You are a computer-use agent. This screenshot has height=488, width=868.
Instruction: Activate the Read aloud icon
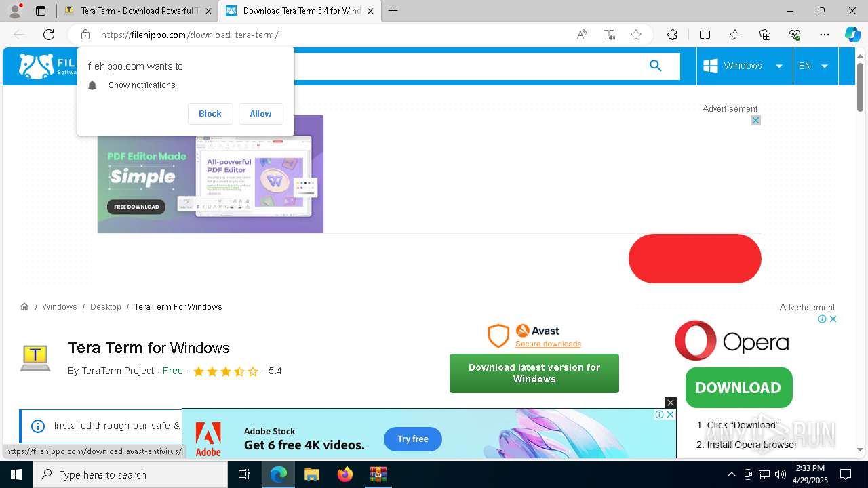(582, 35)
